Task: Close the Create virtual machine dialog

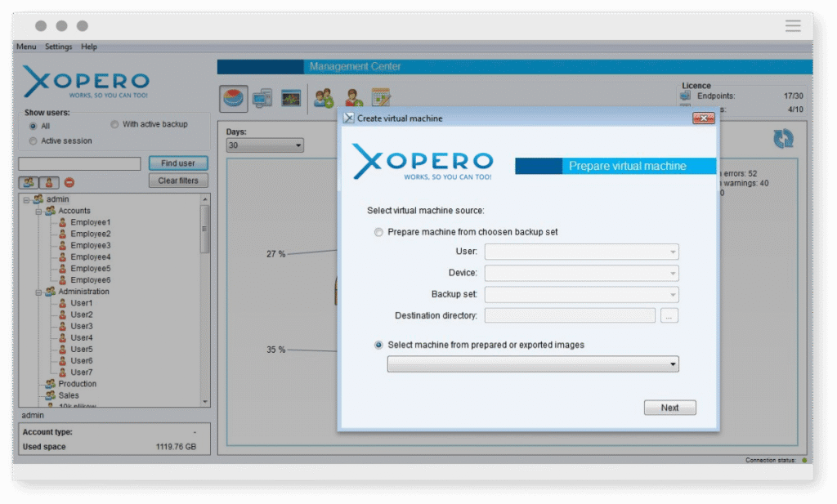Action: [x=703, y=118]
